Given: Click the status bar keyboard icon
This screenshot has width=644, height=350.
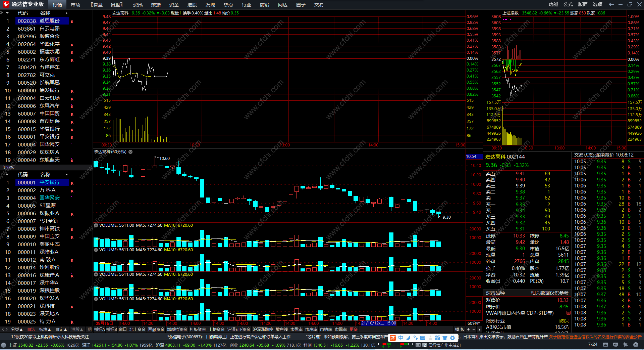Looking at the screenshot, I should pyautogui.click(x=605, y=345).
